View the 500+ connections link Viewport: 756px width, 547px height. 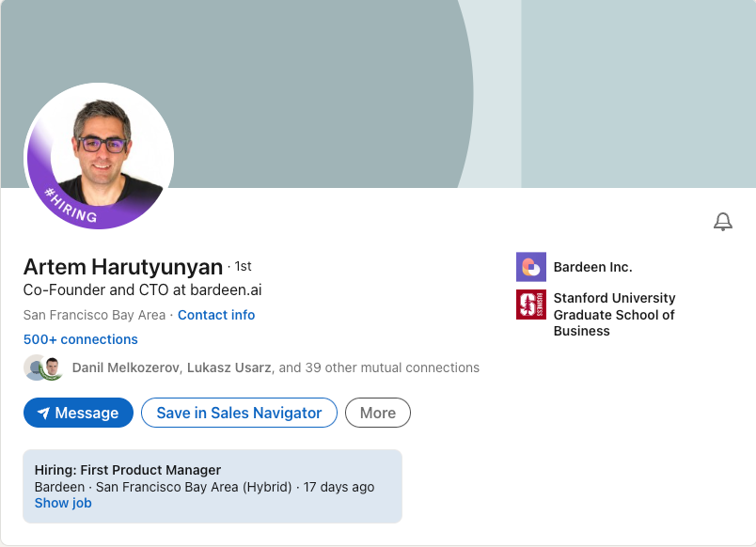[x=81, y=339]
